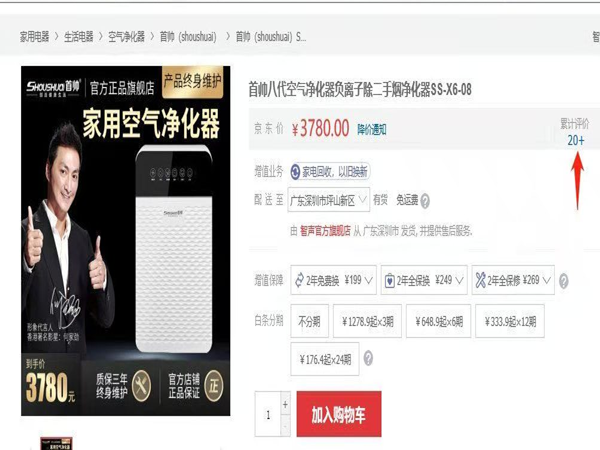Open the 20+ cumulative reviews link
The height and width of the screenshot is (450, 600).
coord(576,140)
